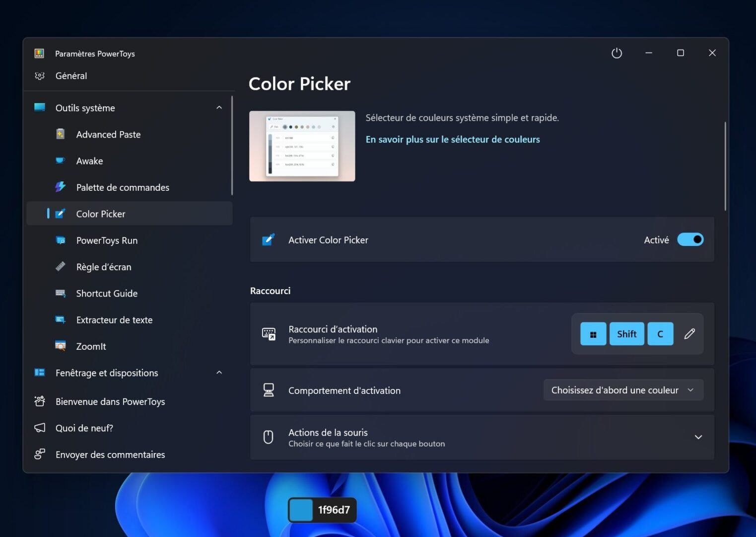
Task: Click the blue 1f96d7 color swatch
Action: pyautogui.click(x=301, y=510)
